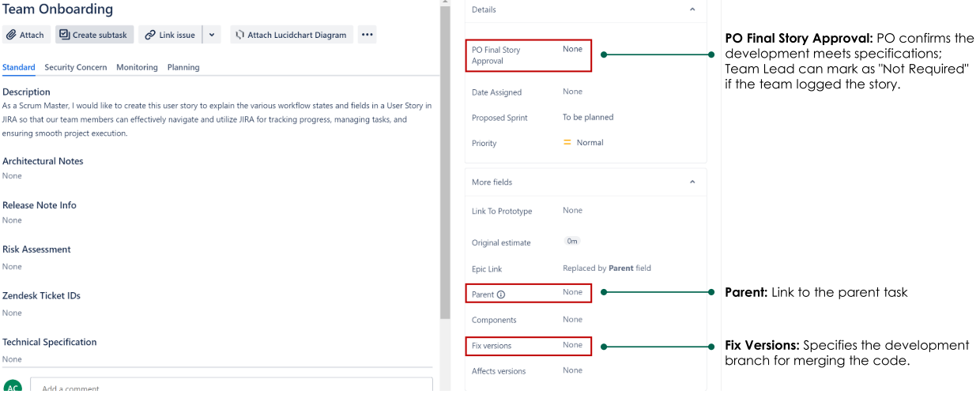This screenshot has height=394, width=980.
Task: Select the Standard tab
Action: pyautogui.click(x=19, y=67)
